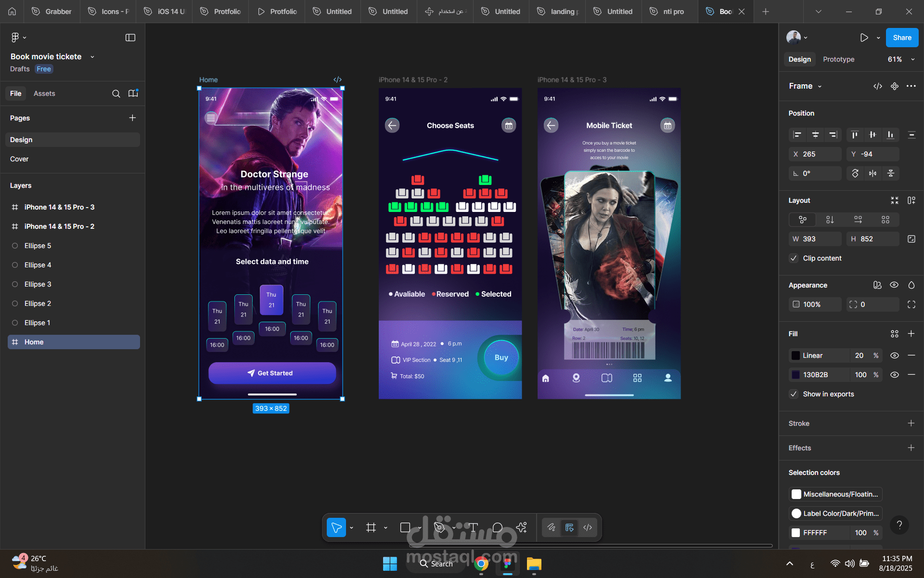The width and height of the screenshot is (924, 578).
Task: Toggle Dev Mode in bottom toolbar
Action: [x=588, y=527]
